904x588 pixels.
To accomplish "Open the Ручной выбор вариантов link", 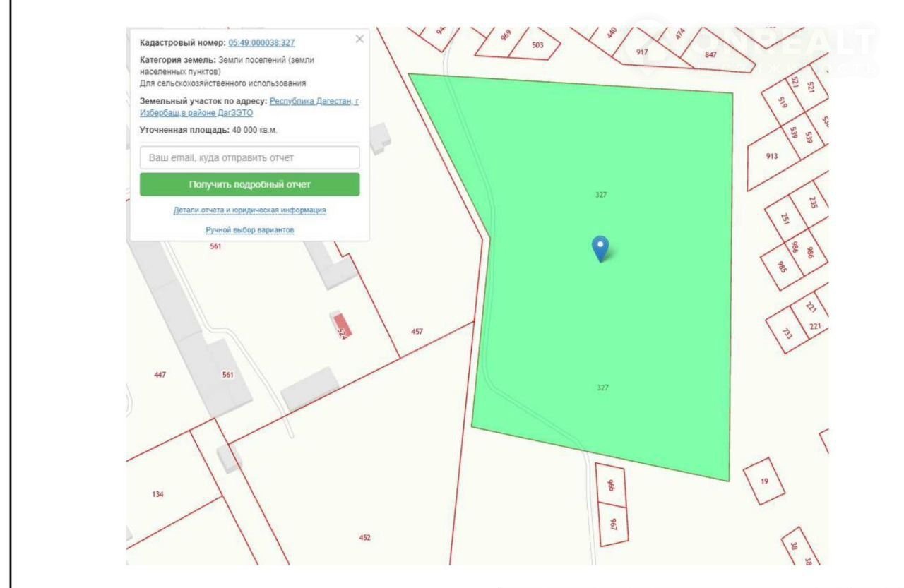I will pos(249,230).
